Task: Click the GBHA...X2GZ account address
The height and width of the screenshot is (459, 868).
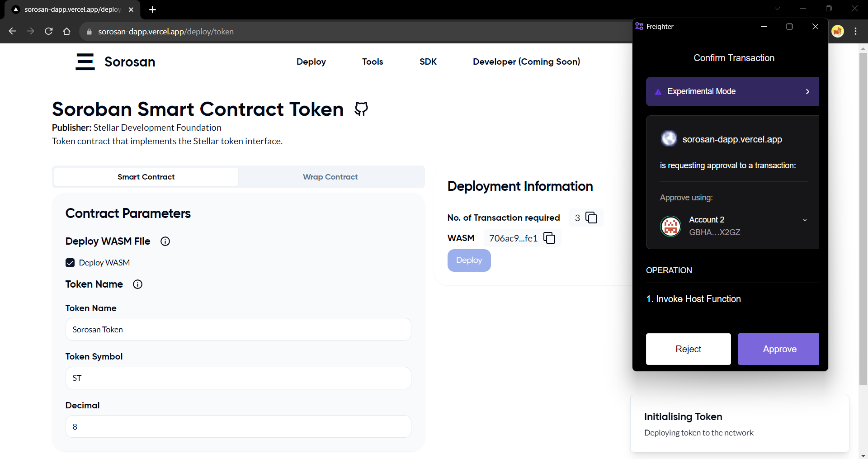Action: 715,232
